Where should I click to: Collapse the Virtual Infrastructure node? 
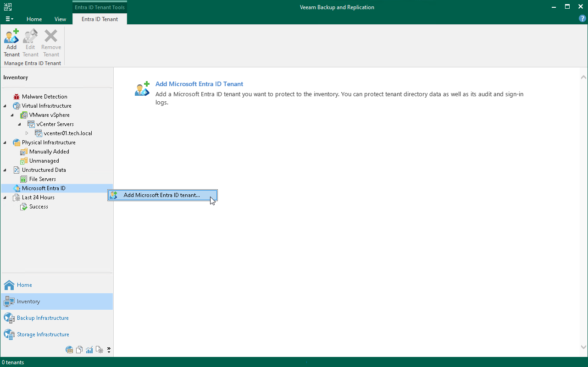[5, 106]
